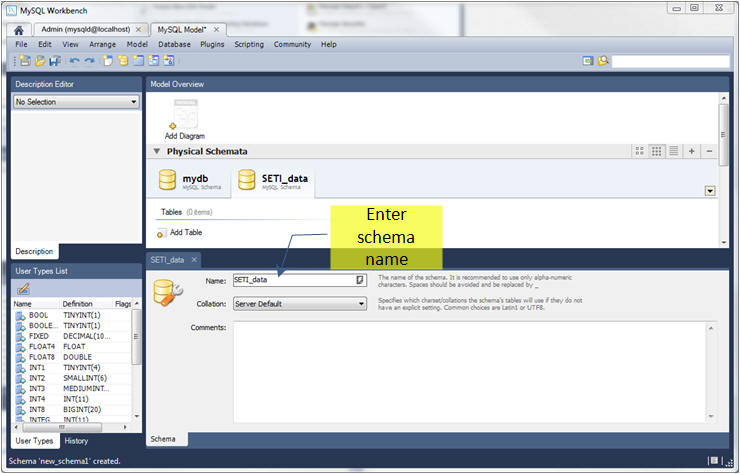740x474 pixels.
Task: Select the INT2 SMALLINT(6) row
Action: (x=73, y=378)
